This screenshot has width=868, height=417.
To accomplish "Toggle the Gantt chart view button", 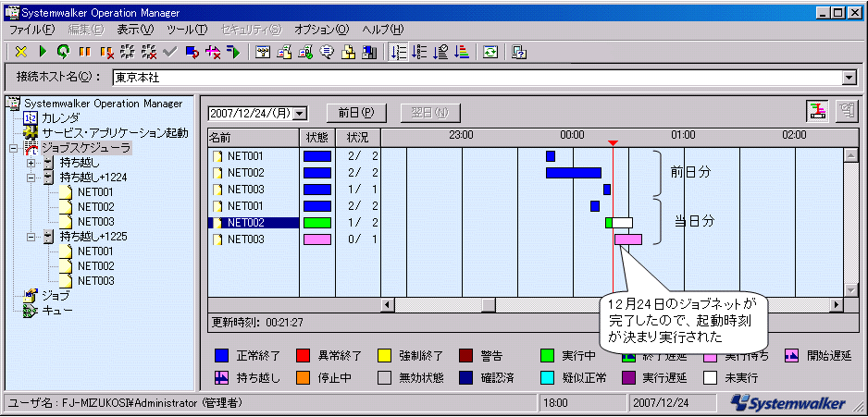I will pyautogui.click(x=817, y=112).
